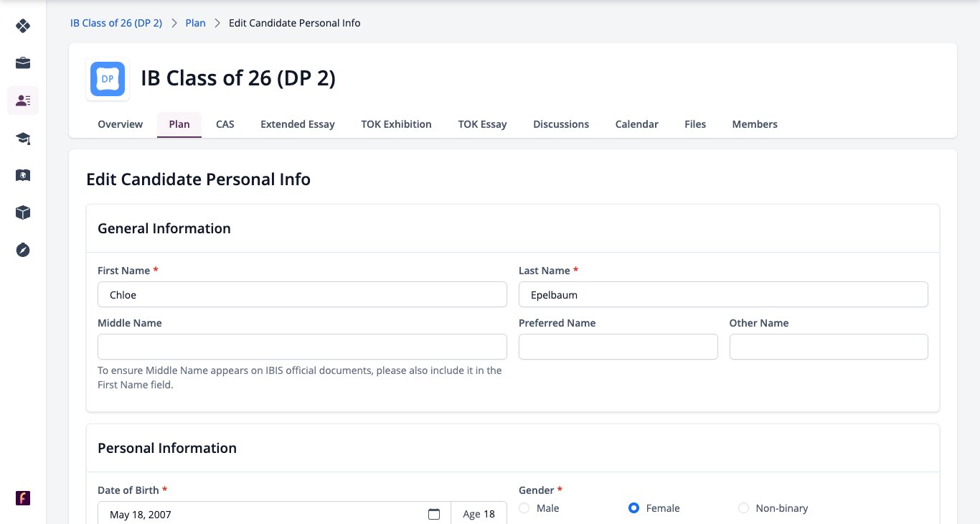Select the Female gender radio button
The height and width of the screenshot is (524, 980).
pyautogui.click(x=633, y=508)
